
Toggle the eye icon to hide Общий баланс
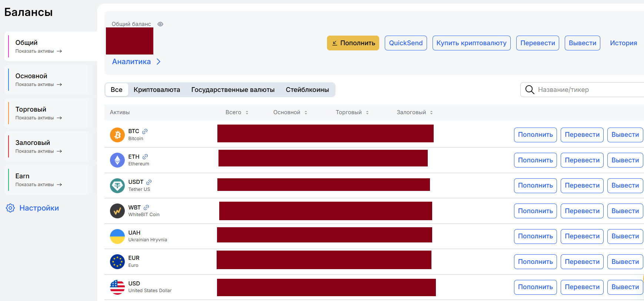160,24
